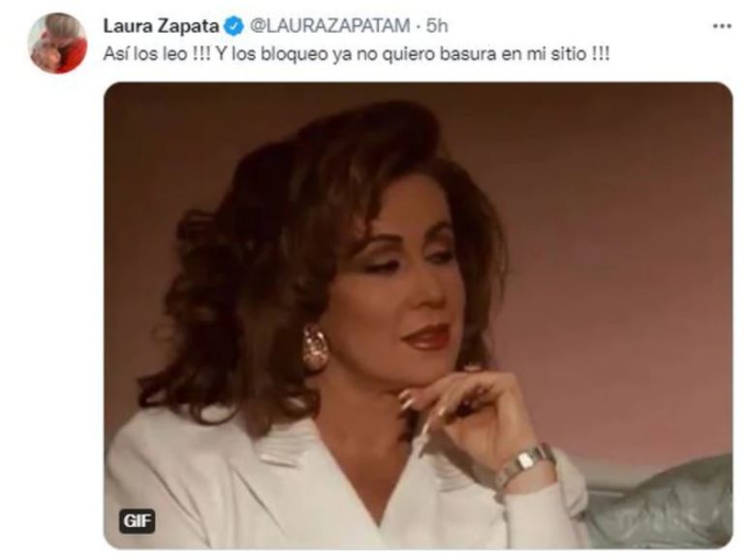Open the display name Laura Zapata
Viewport: 744px width, 560px height.
[161, 26]
